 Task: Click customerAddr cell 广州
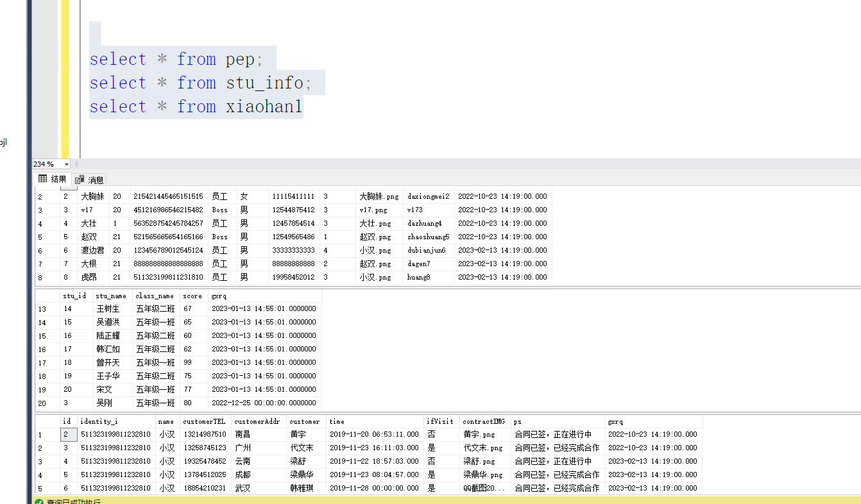pos(258,448)
